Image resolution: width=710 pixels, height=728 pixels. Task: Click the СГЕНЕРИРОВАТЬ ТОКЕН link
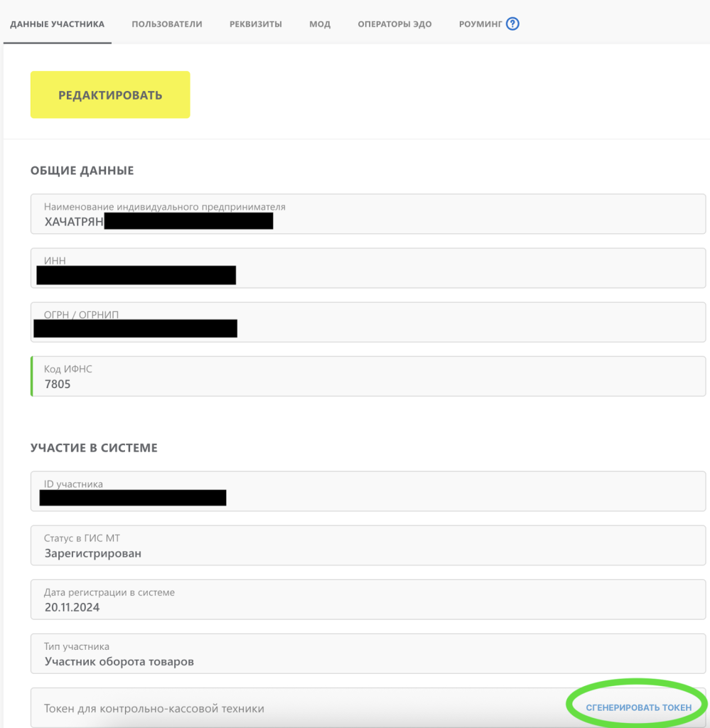pos(638,707)
